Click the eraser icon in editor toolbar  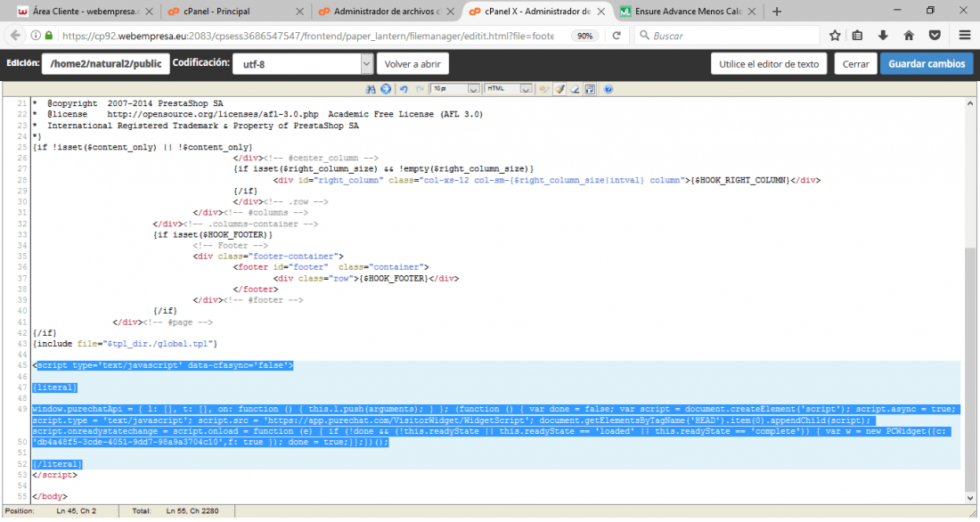tap(575, 89)
